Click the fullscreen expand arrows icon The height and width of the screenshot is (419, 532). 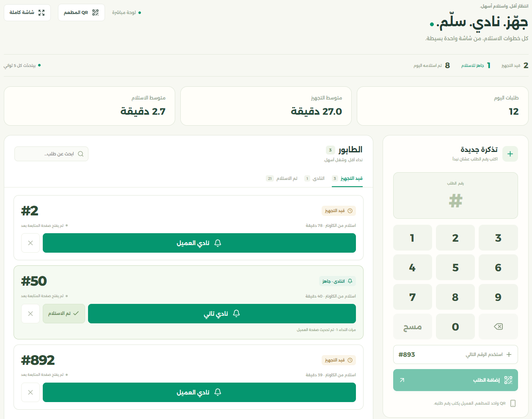point(41,13)
